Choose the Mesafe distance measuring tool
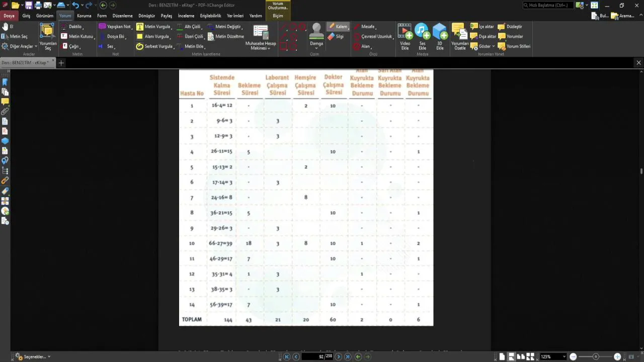Image resolution: width=644 pixels, height=362 pixels. 365,27
